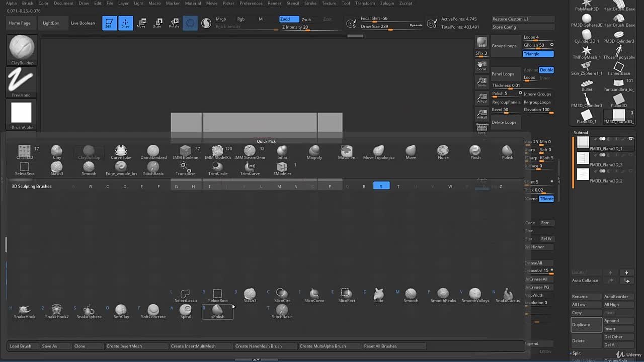The image size is (644, 362).
Task: Select the SmoothPeaks brush
Action: point(443,295)
